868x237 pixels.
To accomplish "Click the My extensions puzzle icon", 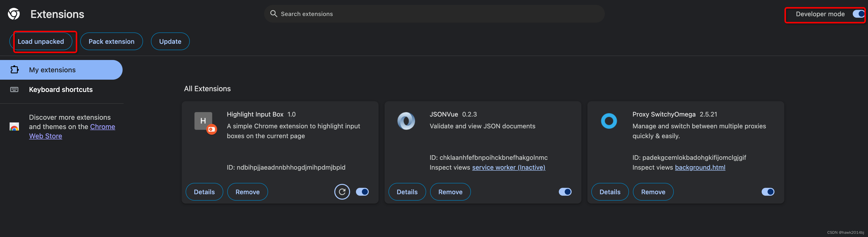I will (15, 70).
